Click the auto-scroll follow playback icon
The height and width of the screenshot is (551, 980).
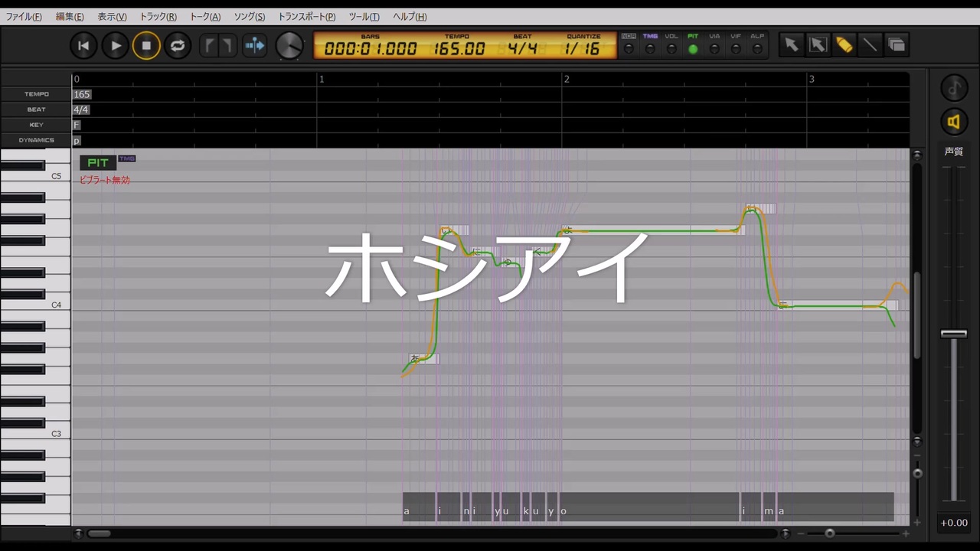254,46
